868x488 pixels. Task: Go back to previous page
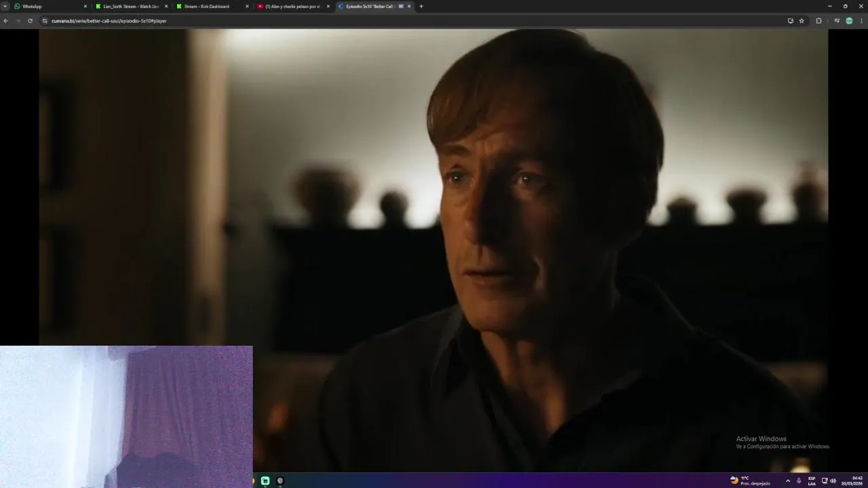pos(5,21)
